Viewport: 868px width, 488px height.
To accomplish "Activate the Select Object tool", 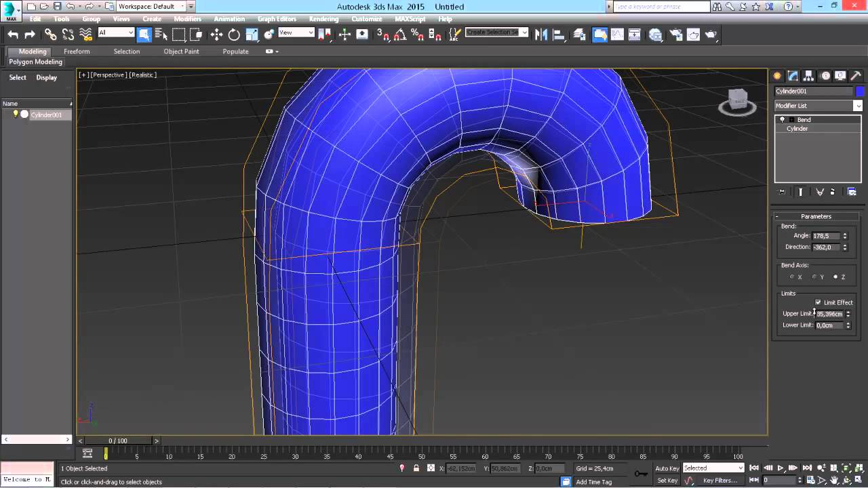I will (x=144, y=35).
